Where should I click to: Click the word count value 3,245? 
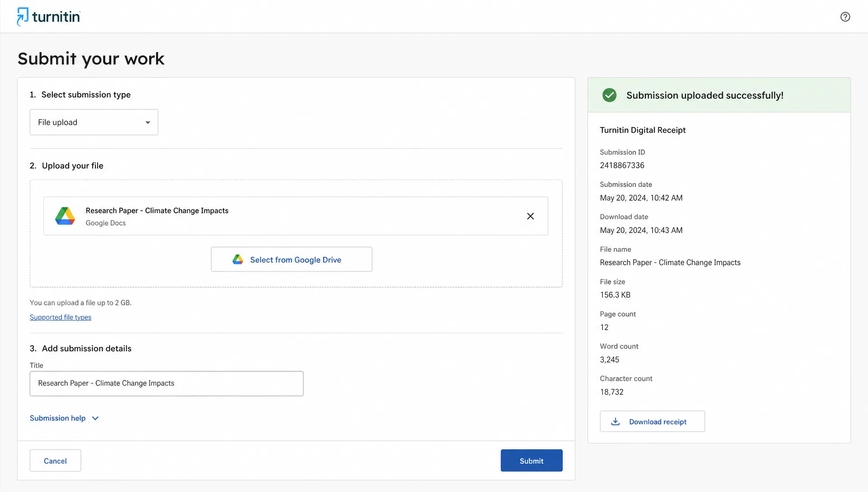(x=609, y=360)
